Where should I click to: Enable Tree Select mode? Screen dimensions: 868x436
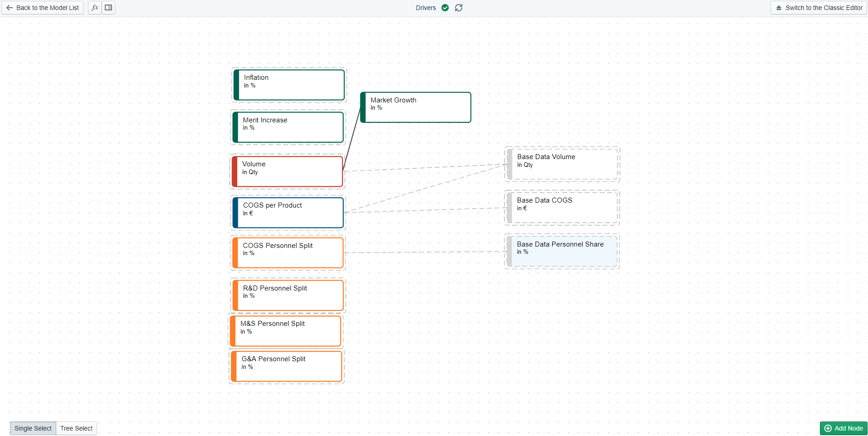click(x=76, y=428)
